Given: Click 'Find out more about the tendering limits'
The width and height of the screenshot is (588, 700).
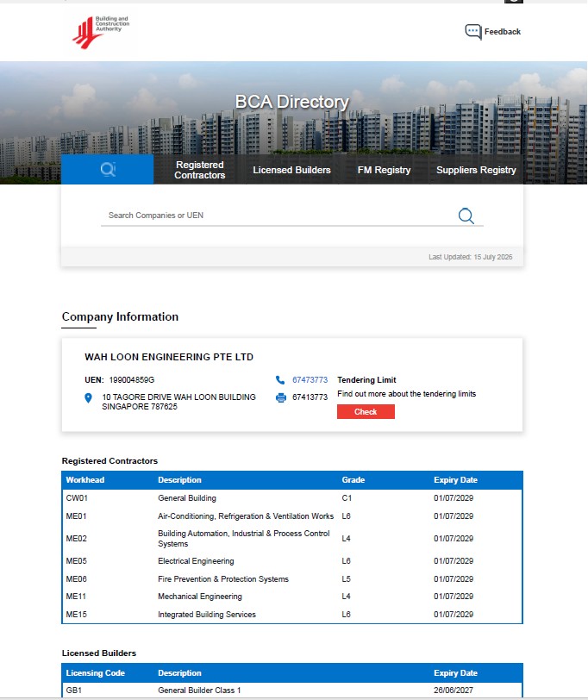Looking at the screenshot, I should (x=406, y=394).
